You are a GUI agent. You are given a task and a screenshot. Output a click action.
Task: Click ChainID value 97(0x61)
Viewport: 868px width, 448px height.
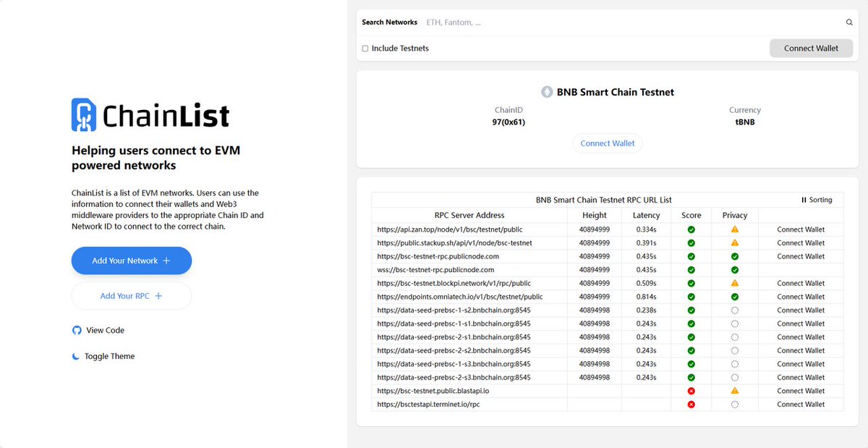click(x=509, y=122)
